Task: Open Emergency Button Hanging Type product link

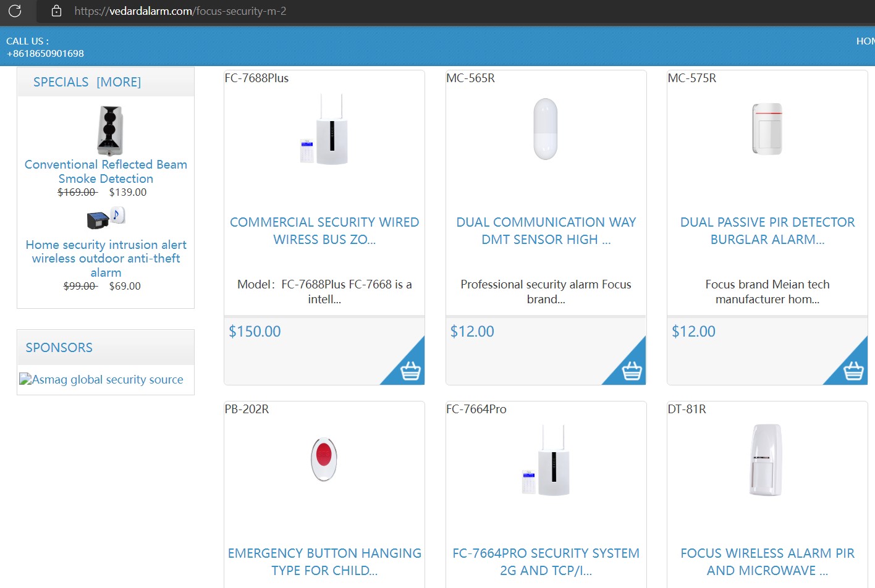Action: [324, 561]
